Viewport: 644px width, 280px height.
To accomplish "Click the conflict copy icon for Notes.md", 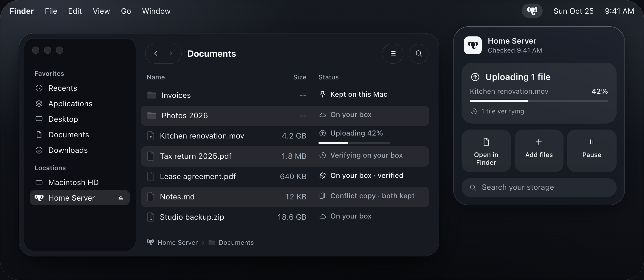I will pyautogui.click(x=322, y=196).
